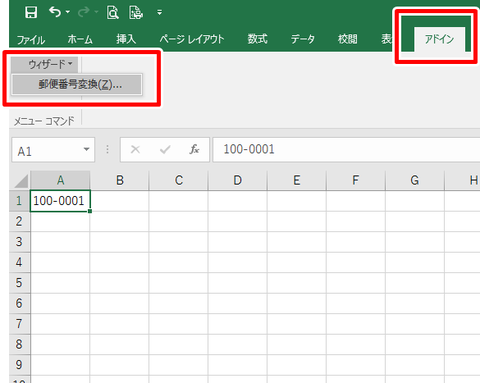Click the Insert Function fx icon
The height and width of the screenshot is (383, 480).
194,149
